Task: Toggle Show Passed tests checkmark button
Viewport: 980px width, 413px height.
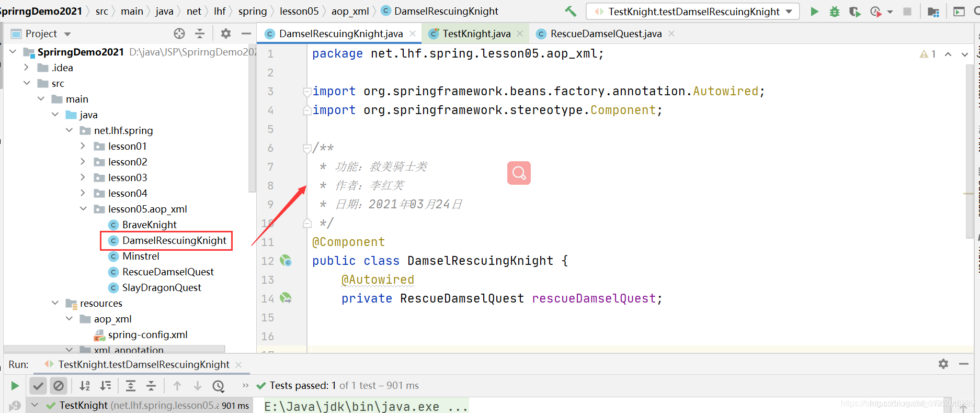Action: 38,386
